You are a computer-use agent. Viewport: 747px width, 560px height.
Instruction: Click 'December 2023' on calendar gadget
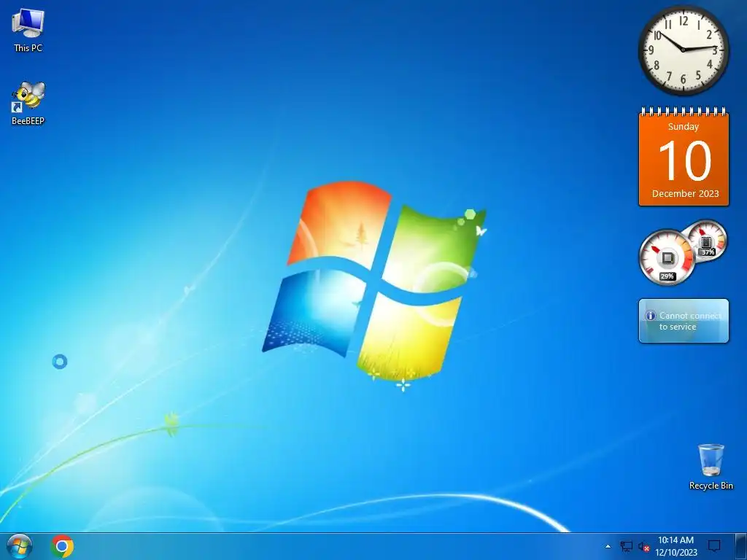tap(685, 194)
